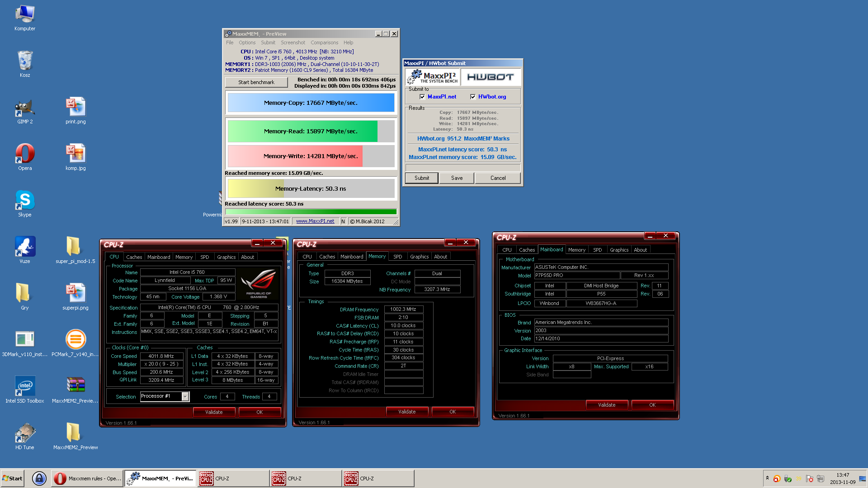Click Show desktop button in tray
Screen dimensions: 868x488
pos(863,479)
